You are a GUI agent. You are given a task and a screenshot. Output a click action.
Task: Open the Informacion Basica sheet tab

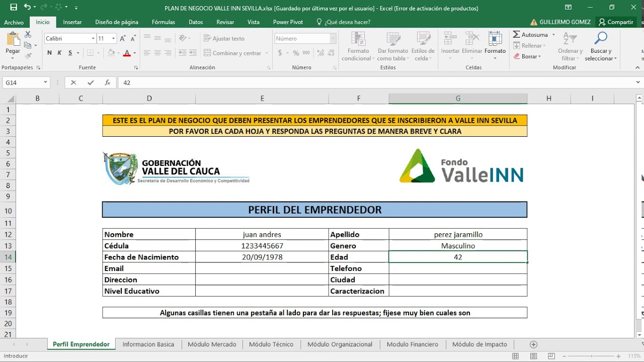(x=148, y=344)
